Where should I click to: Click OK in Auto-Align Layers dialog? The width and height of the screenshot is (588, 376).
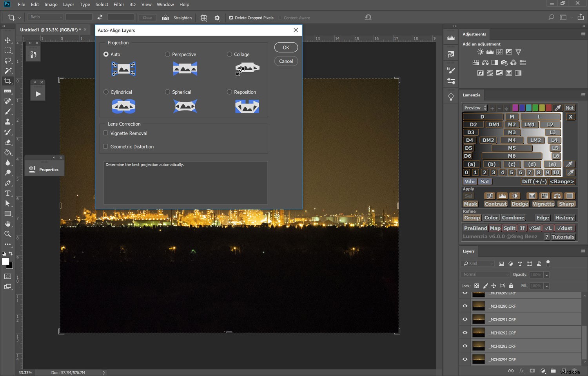click(286, 47)
